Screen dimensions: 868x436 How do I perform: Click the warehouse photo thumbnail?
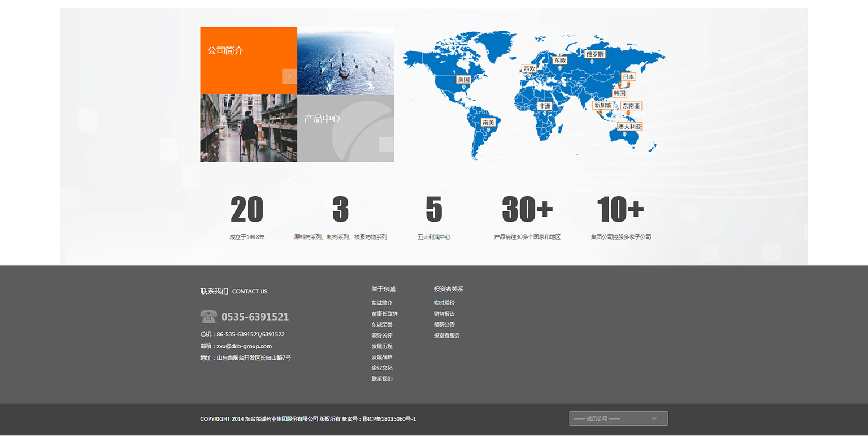[x=249, y=128]
